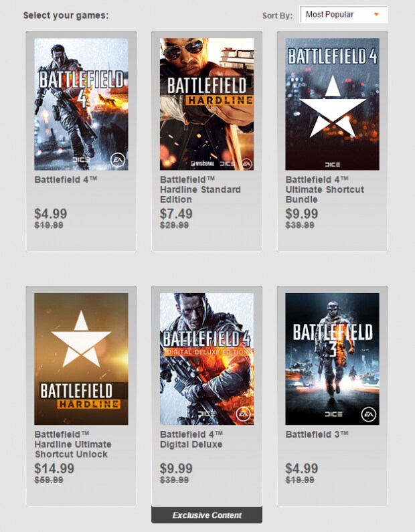The image size is (415, 532).
Task: Open the Battlefield 4 Digital Deluxe cover
Action: (207, 359)
